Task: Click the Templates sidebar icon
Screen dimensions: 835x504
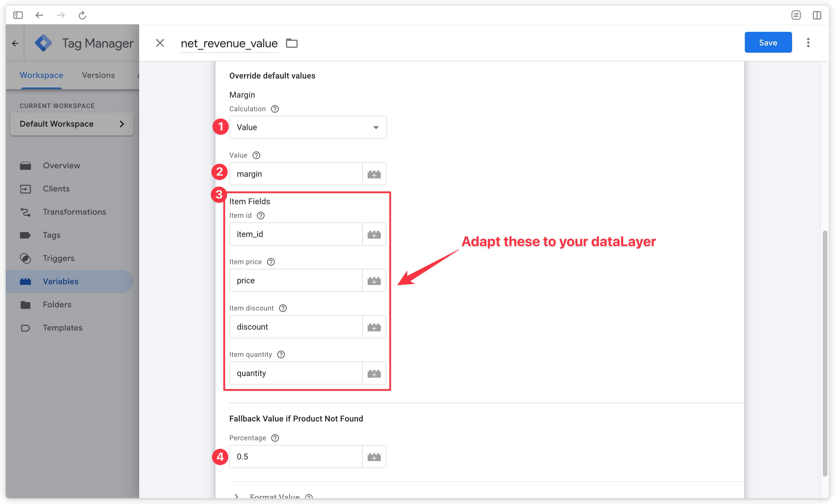Action: click(x=26, y=328)
